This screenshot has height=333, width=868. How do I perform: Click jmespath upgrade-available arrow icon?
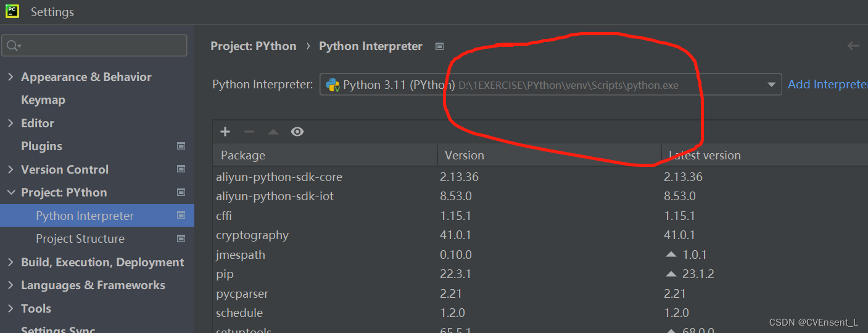tap(671, 255)
